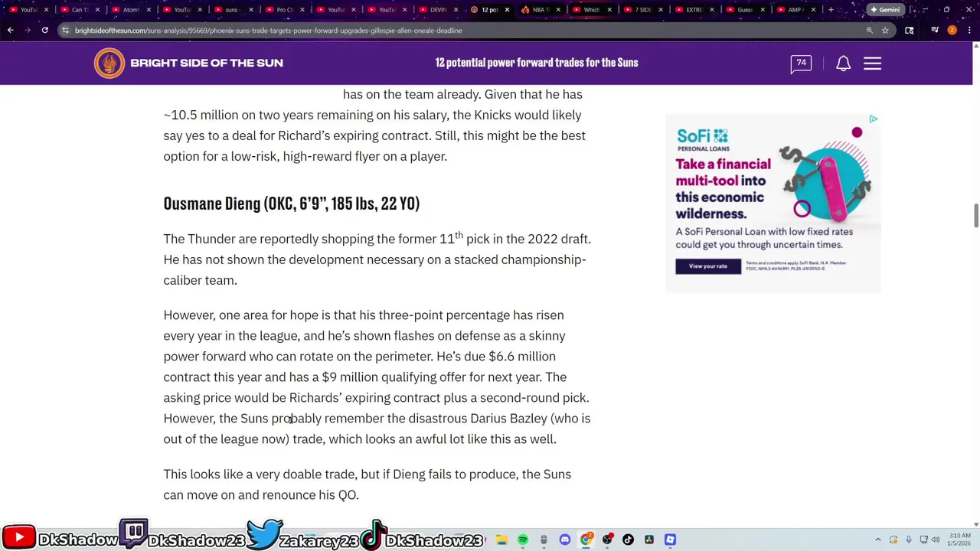Image resolution: width=980 pixels, height=551 pixels.
Task: Open the Gemini button in Chrome
Action: pos(884,10)
